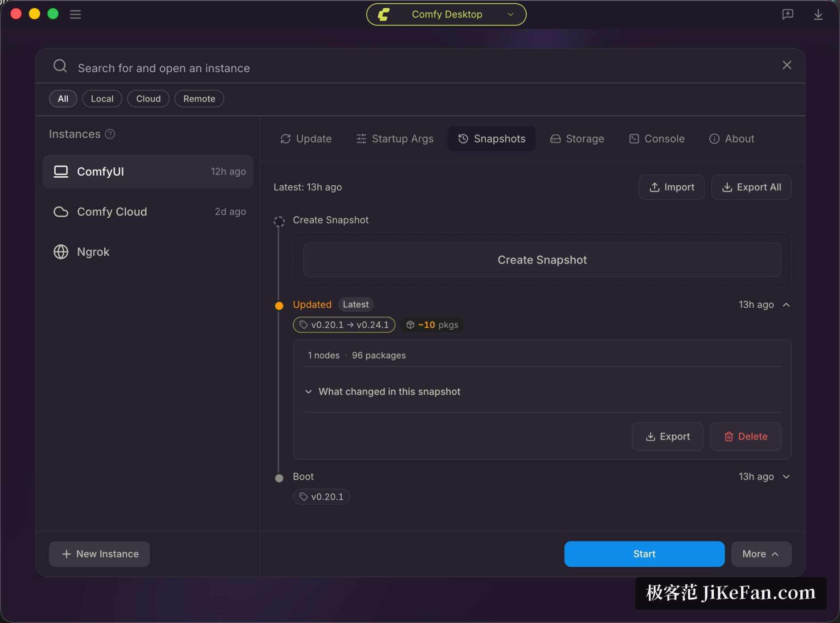Switch to the Update tab

(x=306, y=138)
